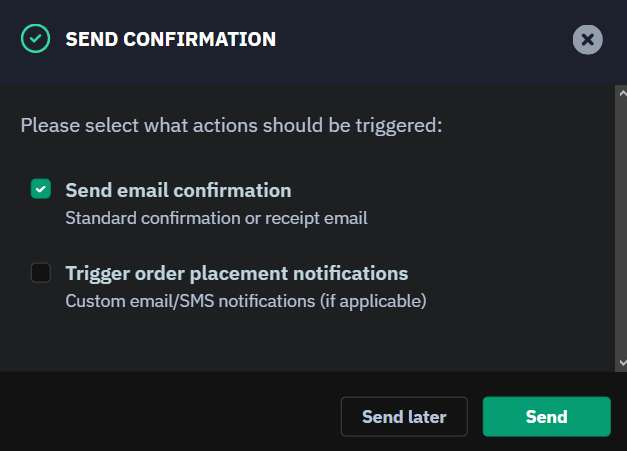Click the SEND CONFIRMATION title text

pyautogui.click(x=171, y=39)
